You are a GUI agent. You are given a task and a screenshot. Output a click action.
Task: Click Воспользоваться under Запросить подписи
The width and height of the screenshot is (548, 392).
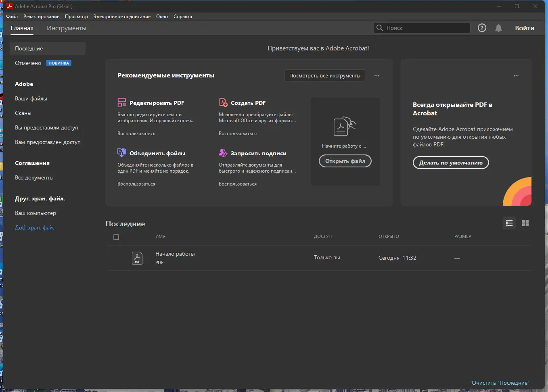(x=238, y=184)
